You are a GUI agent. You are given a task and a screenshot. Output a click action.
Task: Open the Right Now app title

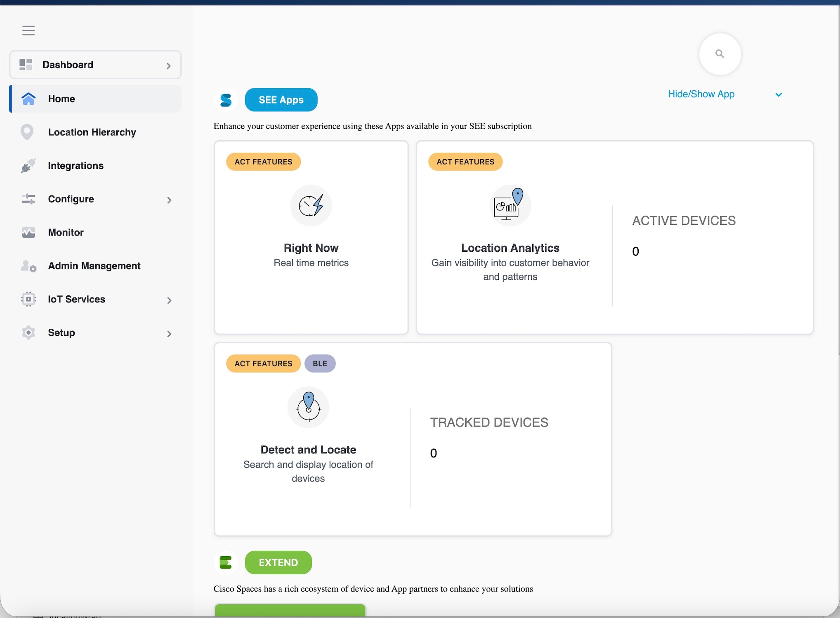point(311,248)
